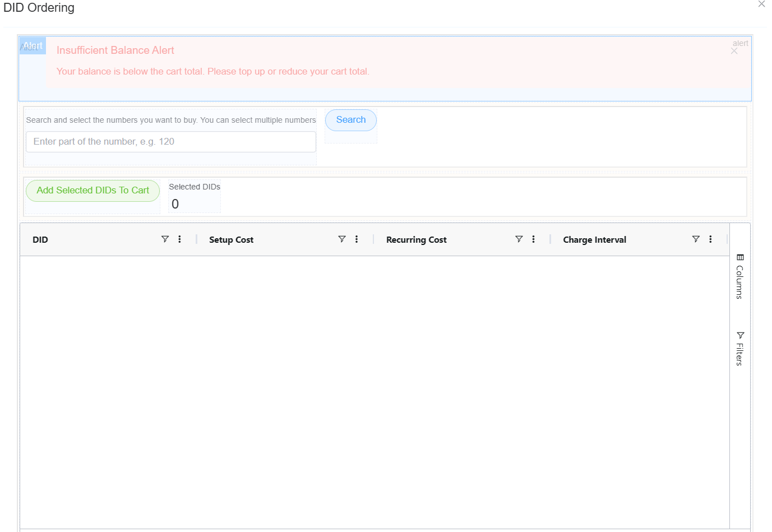Click the Recurring Cost filter icon

[519, 239]
